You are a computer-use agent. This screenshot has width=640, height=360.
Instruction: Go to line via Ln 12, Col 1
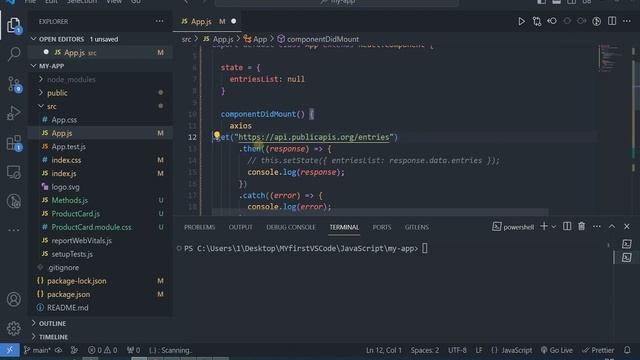coord(384,350)
